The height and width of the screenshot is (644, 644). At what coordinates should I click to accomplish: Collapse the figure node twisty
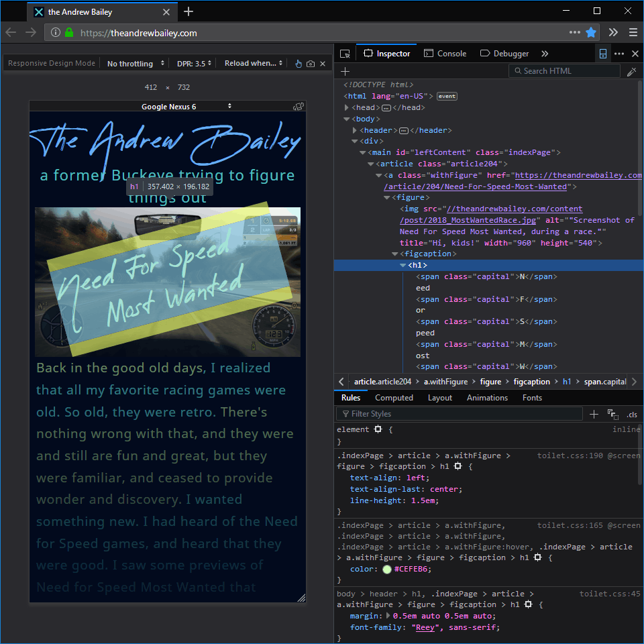(x=386, y=197)
